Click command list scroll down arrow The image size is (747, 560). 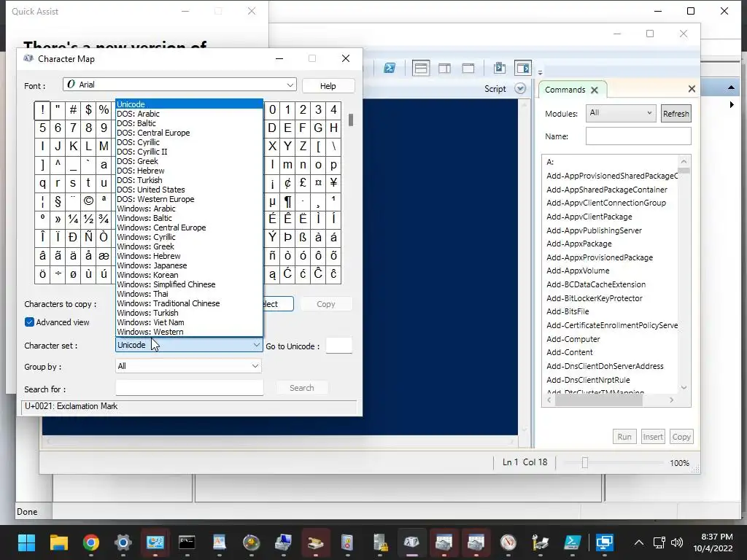point(684,388)
